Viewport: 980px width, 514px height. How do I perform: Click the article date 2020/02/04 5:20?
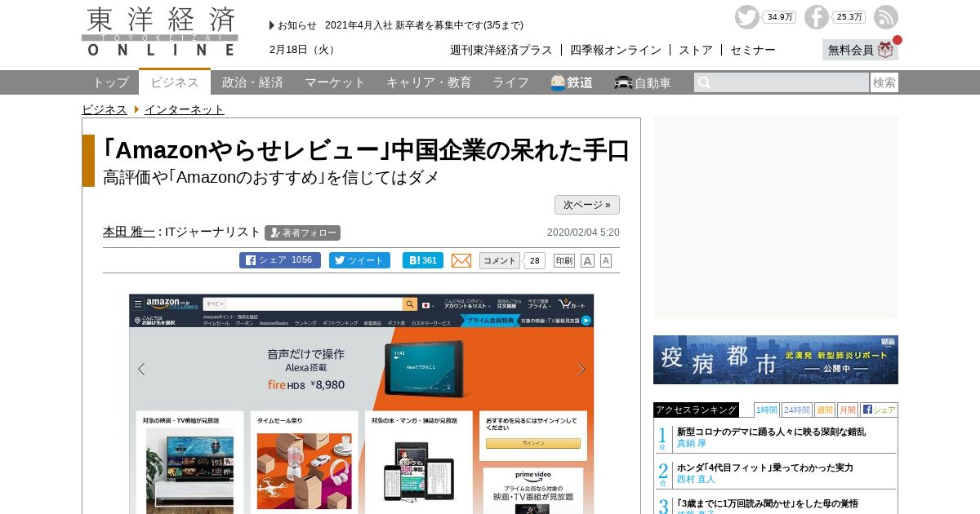(583, 233)
